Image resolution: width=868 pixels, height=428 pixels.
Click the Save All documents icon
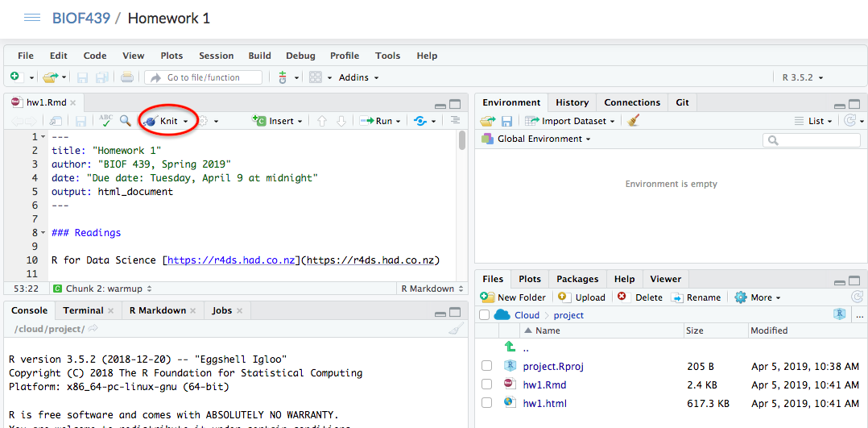click(101, 77)
